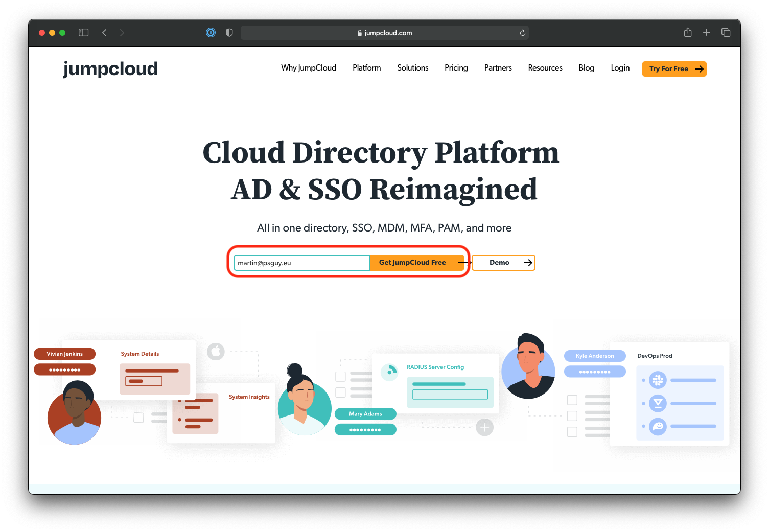Open the privacy shield report icon

click(229, 33)
